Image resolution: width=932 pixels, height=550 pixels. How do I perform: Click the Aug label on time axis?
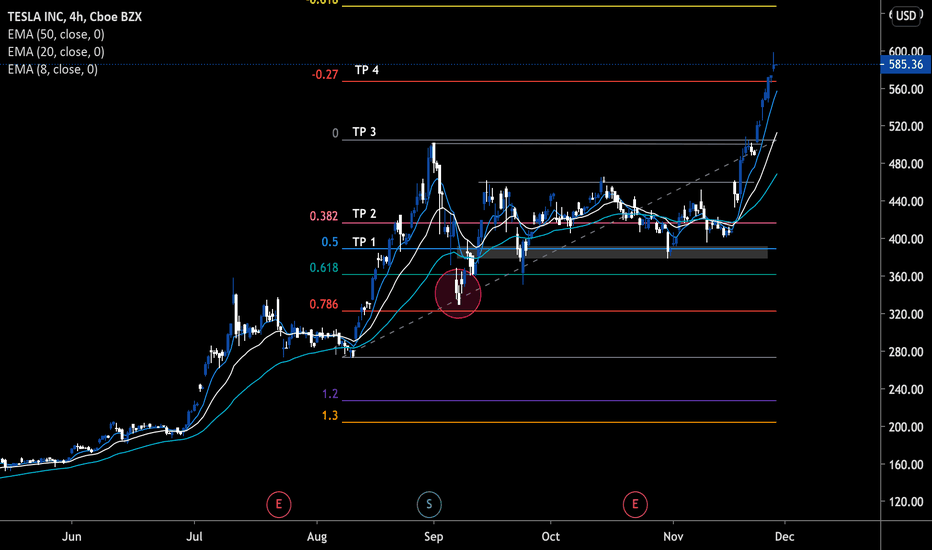point(317,536)
